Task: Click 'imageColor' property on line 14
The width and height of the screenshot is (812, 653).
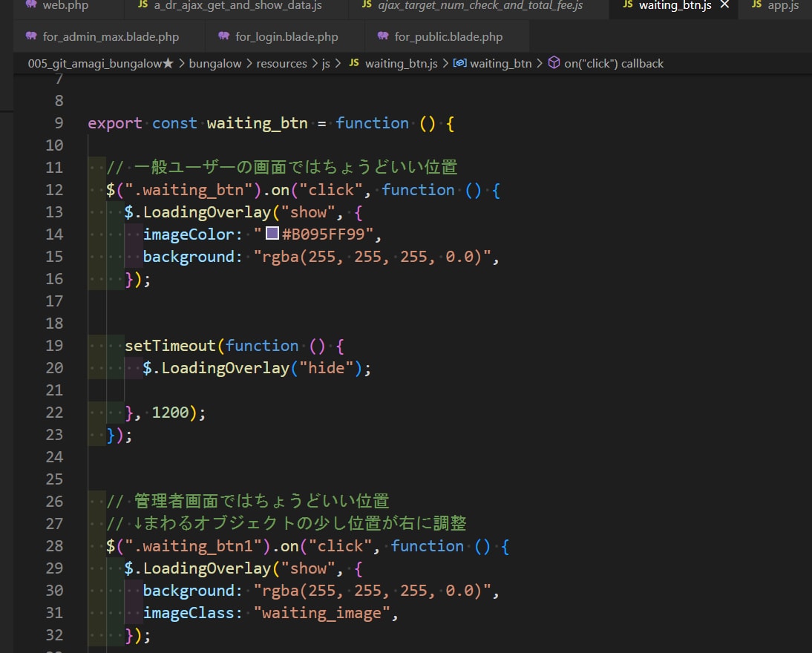Action: [x=189, y=234]
